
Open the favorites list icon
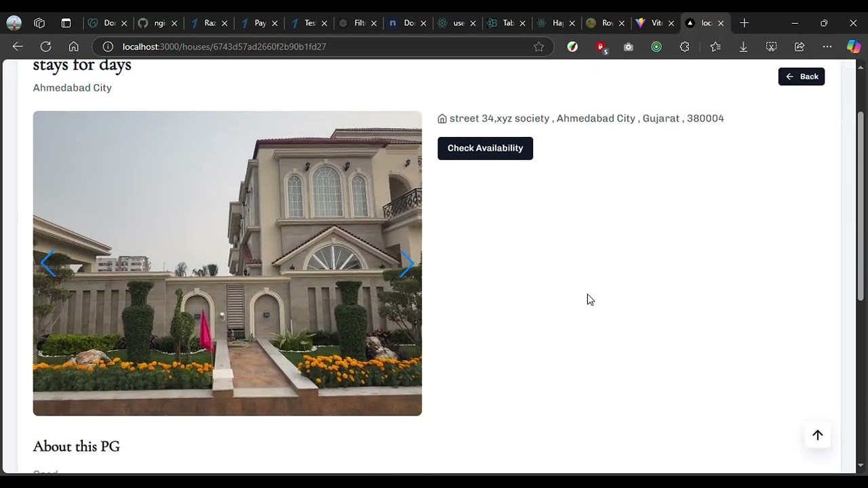[715, 47]
